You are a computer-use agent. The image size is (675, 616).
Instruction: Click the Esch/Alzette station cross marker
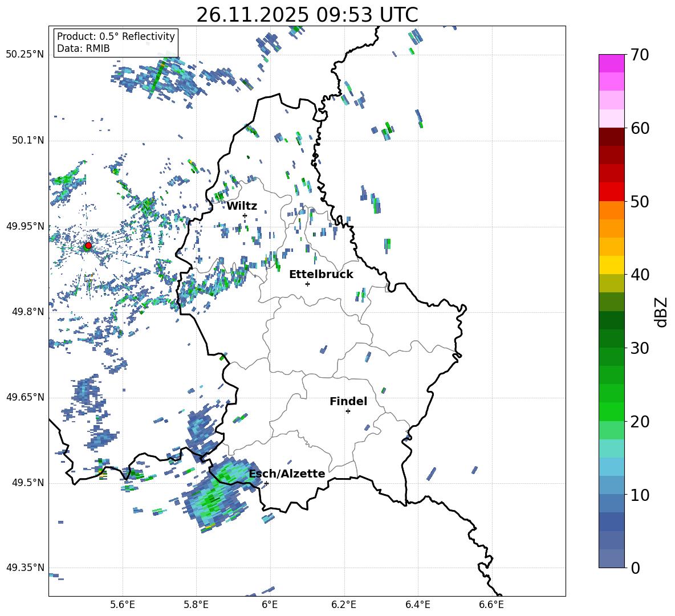(x=266, y=483)
